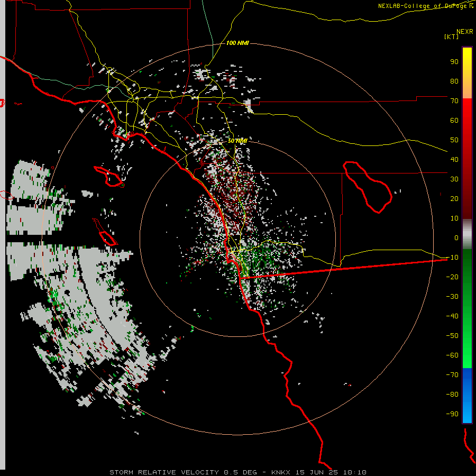This screenshot has width=476, height=476.
Task: Click the [KT] units label
Action: coord(451,36)
